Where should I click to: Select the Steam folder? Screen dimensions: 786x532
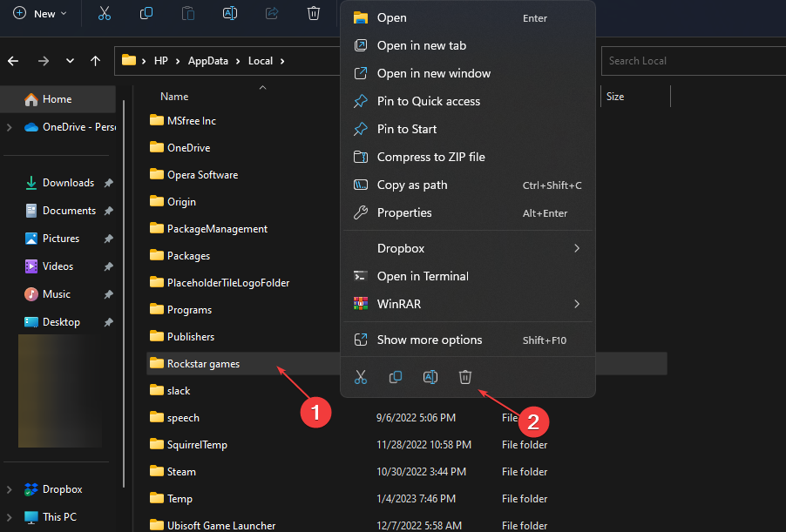click(173, 472)
